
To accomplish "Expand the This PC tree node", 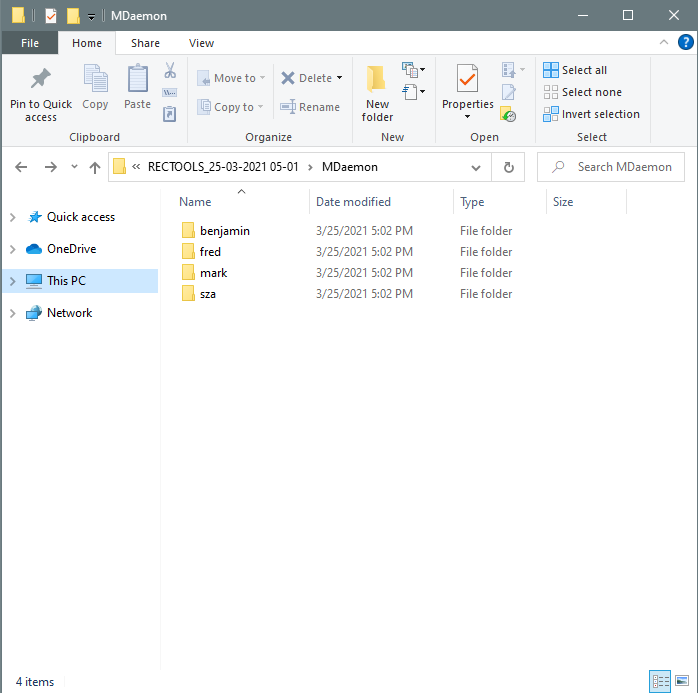I will (x=12, y=281).
